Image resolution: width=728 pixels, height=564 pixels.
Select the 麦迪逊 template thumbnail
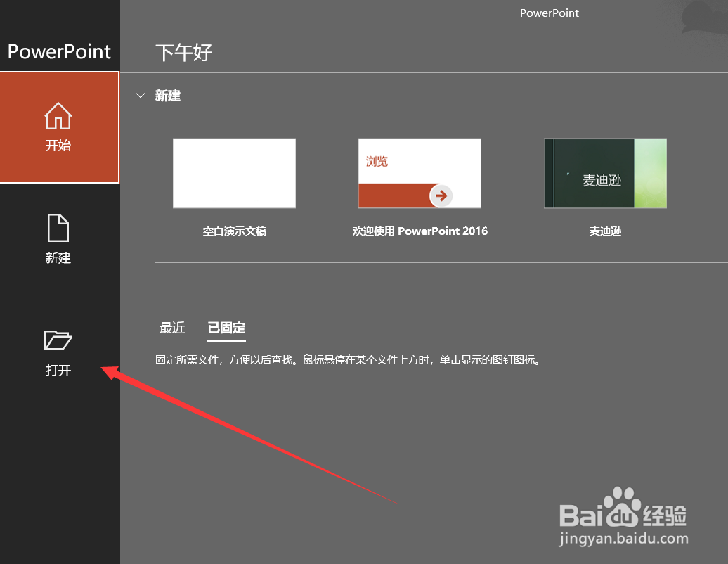tap(606, 173)
